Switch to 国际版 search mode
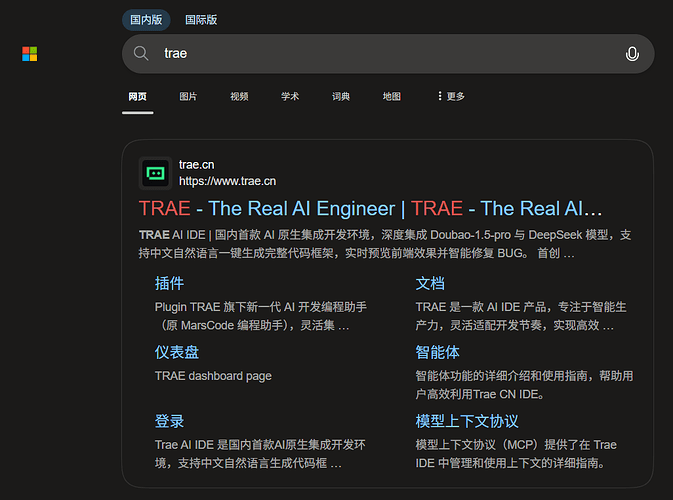Image resolution: width=673 pixels, height=500 pixels. pos(201,20)
